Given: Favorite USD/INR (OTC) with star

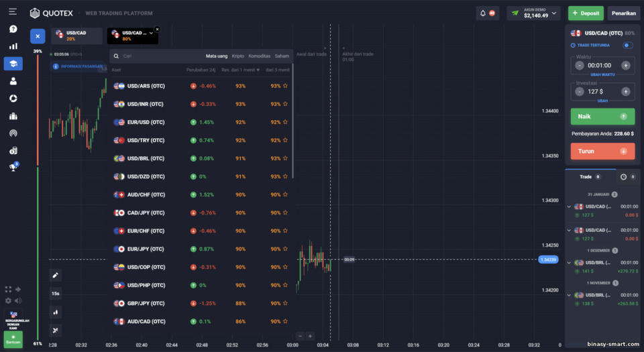Looking at the screenshot, I should [285, 104].
